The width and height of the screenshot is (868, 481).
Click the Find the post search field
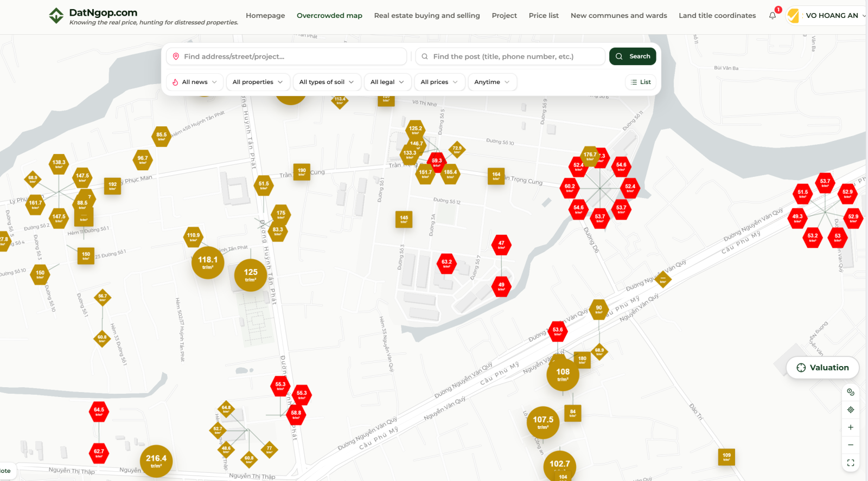(510, 56)
